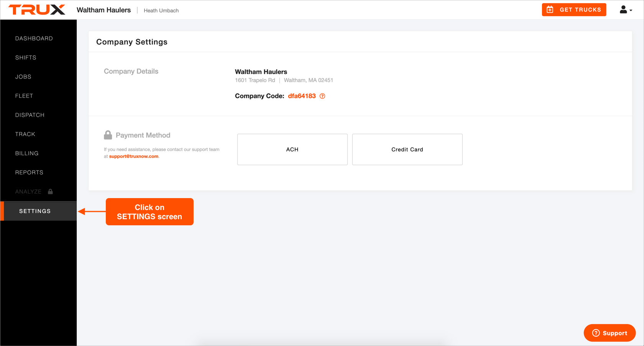
Task: Open the DISPATCH section
Action: [30, 115]
